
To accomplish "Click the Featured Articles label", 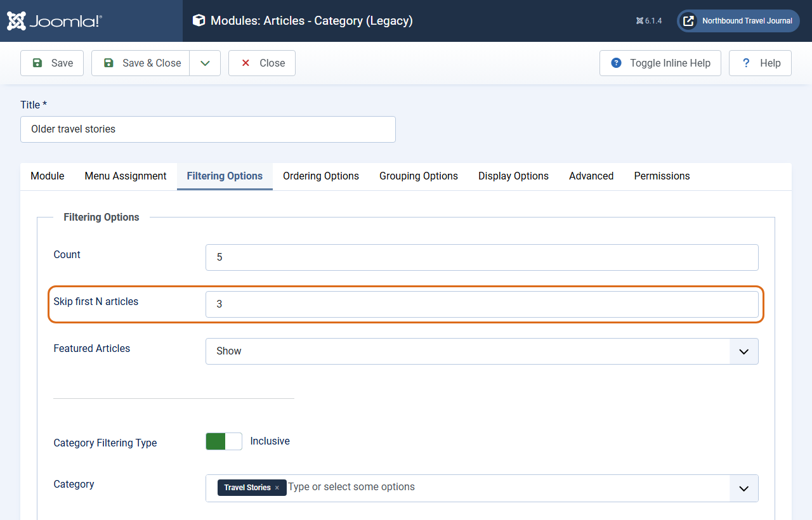I will (92, 349).
